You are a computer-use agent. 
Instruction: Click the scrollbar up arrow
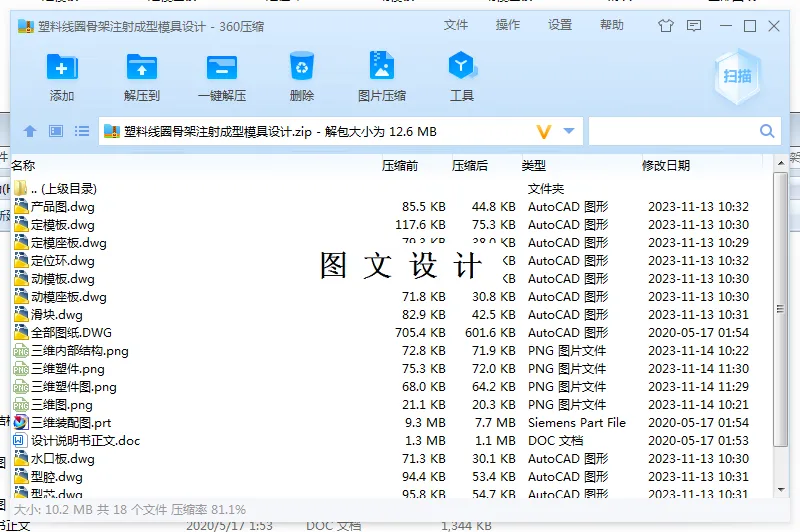pyautogui.click(x=781, y=163)
